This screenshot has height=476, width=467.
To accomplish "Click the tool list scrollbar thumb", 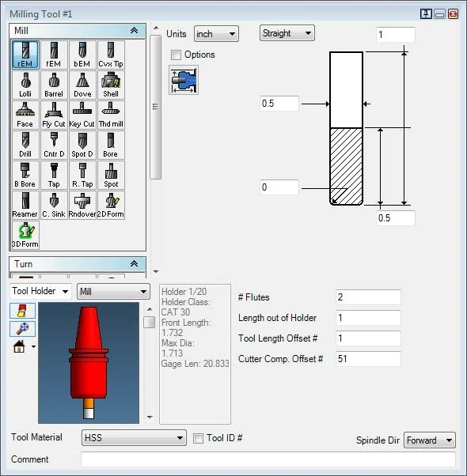I will tap(156, 107).
